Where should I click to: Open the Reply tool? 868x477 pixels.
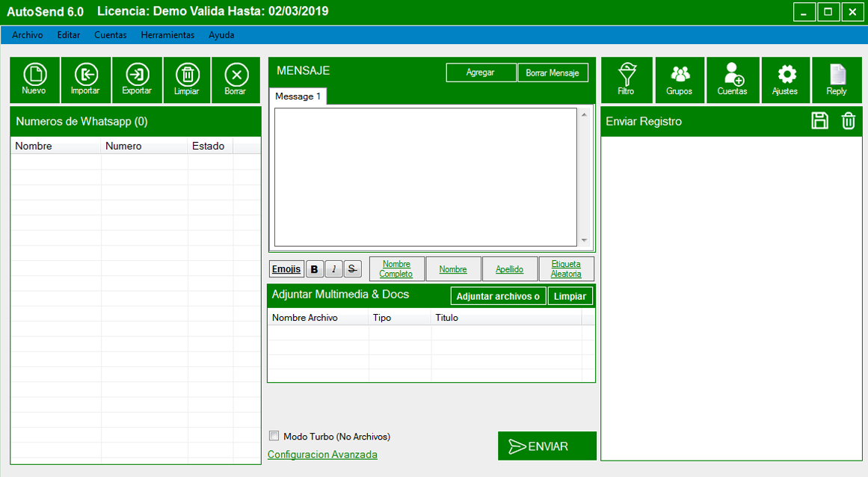(837, 80)
